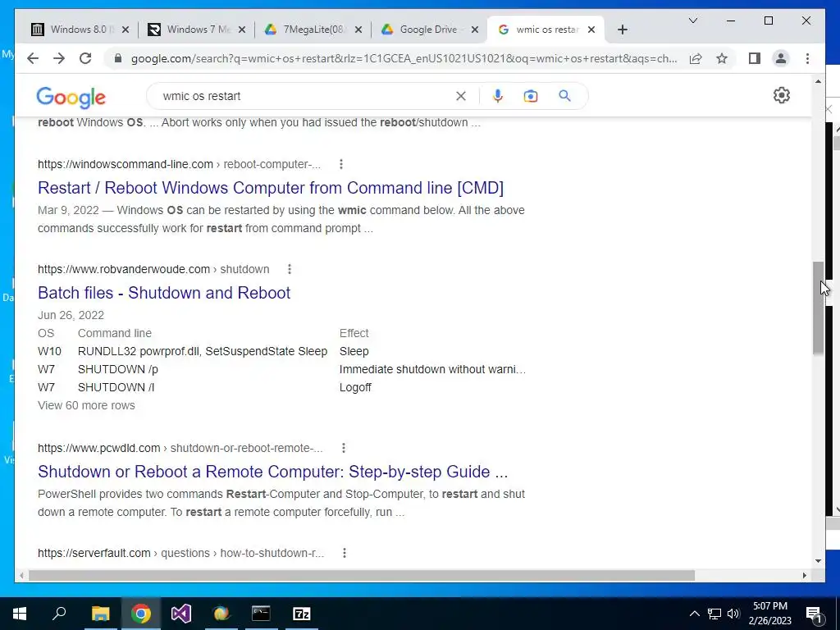Open the volume control in tray
840x630 pixels.
(x=733, y=614)
